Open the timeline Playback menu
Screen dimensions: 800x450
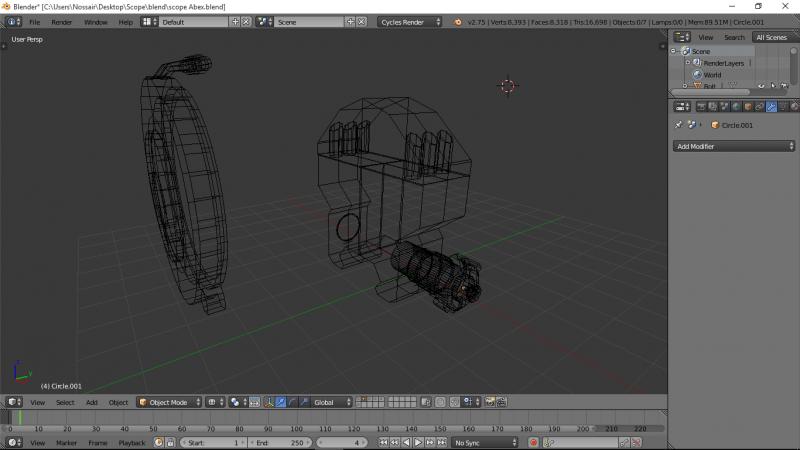(132, 442)
